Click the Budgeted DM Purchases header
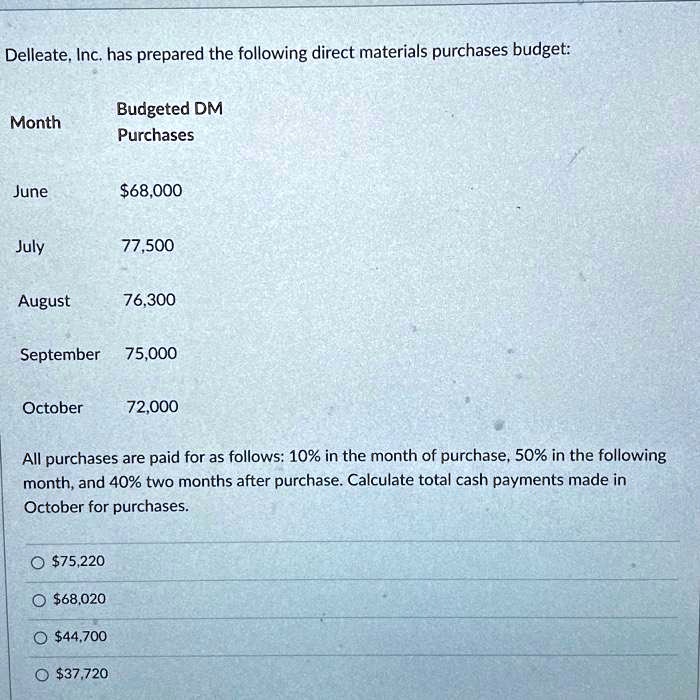The width and height of the screenshot is (700, 700). tap(169, 121)
